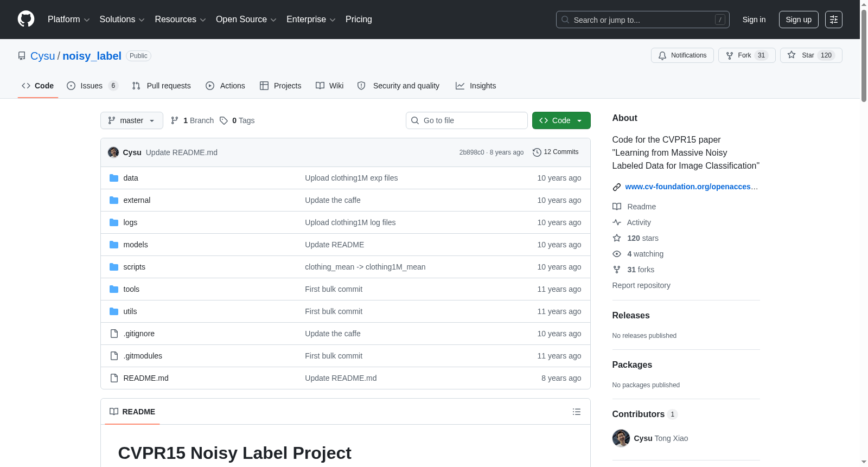868x467 pixels.
Task: Expand the Enterprise menu
Action: tap(311, 20)
